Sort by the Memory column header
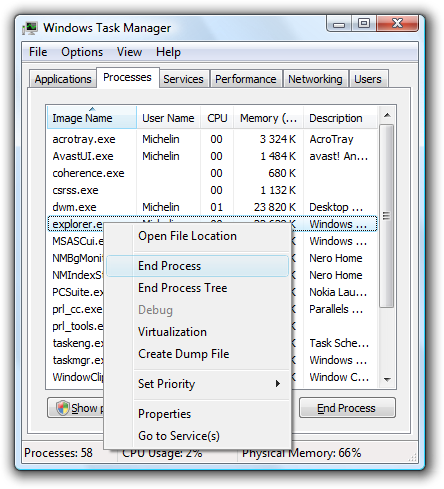This screenshot has height=489, width=444. coord(268,118)
